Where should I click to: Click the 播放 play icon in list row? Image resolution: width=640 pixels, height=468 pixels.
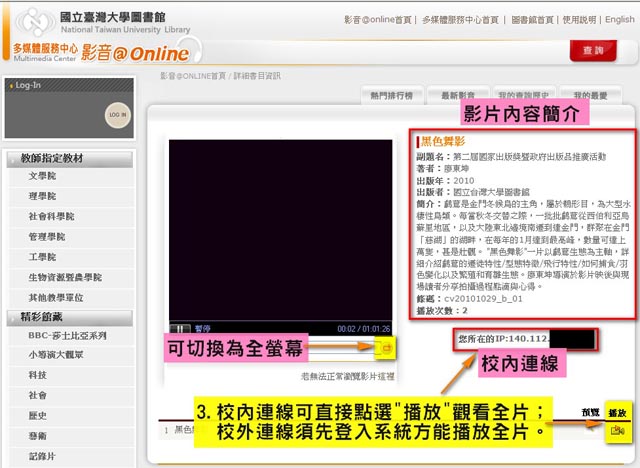(x=617, y=430)
